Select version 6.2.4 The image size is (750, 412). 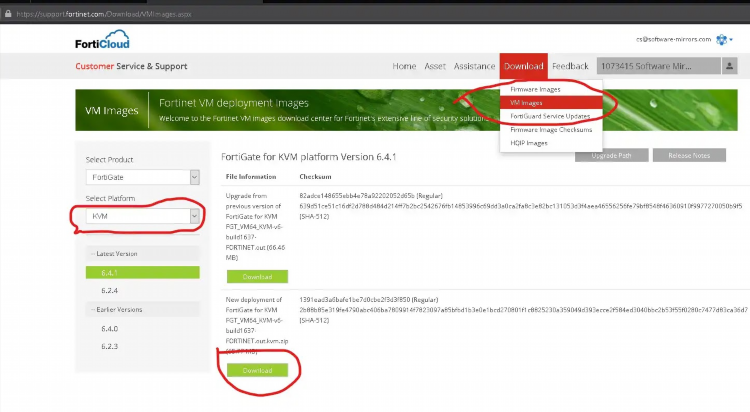tap(110, 290)
